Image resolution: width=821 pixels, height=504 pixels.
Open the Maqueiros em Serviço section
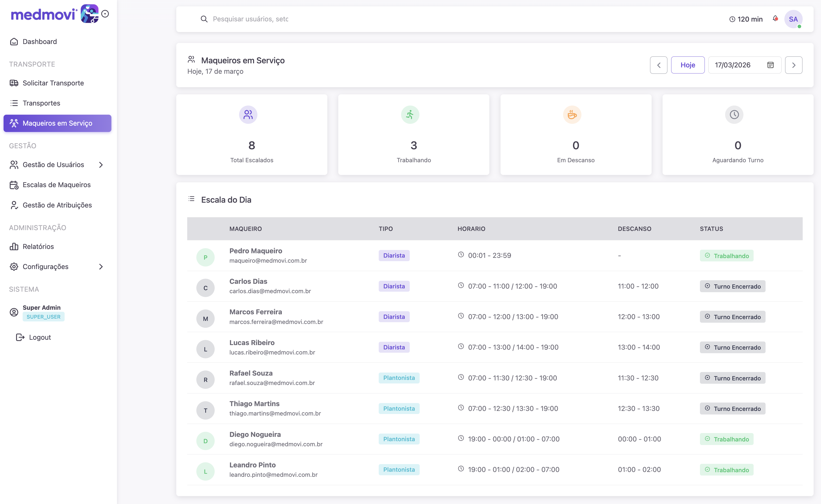pos(57,123)
